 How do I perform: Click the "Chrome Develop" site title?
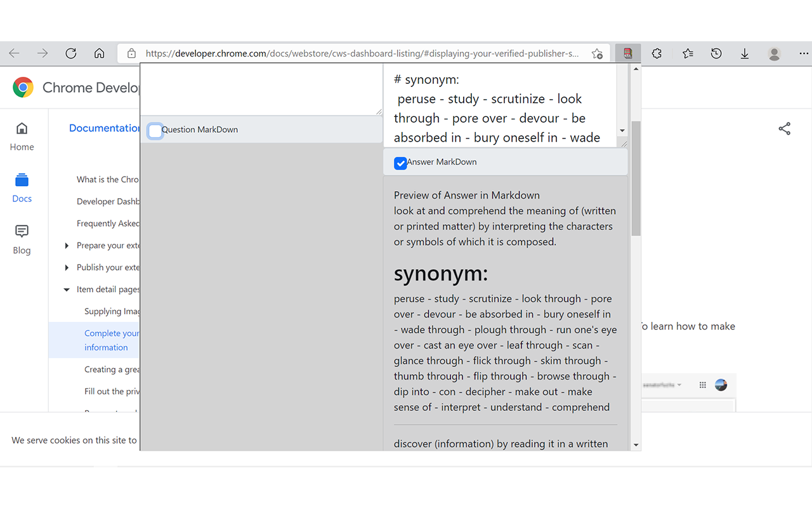coord(91,88)
